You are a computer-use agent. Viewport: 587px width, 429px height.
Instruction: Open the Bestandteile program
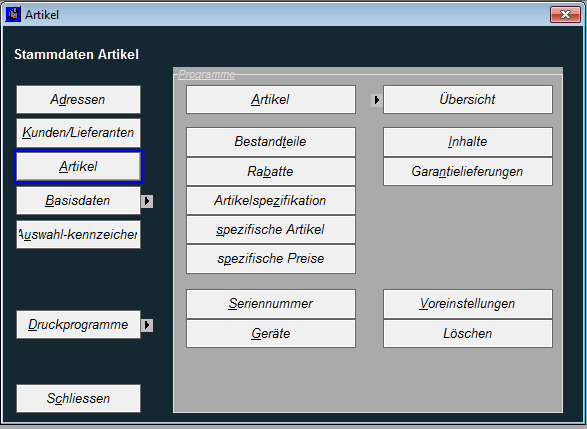[x=271, y=142]
